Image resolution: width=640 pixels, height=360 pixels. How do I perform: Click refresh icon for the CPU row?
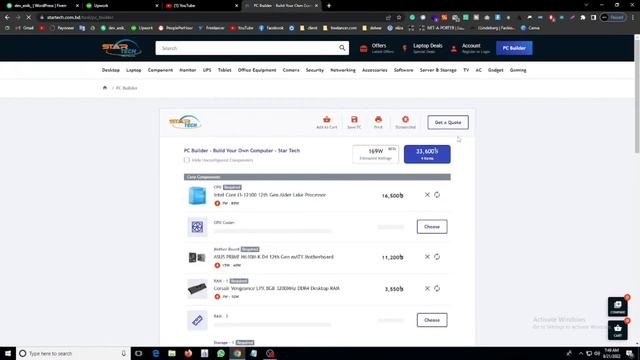click(437, 195)
